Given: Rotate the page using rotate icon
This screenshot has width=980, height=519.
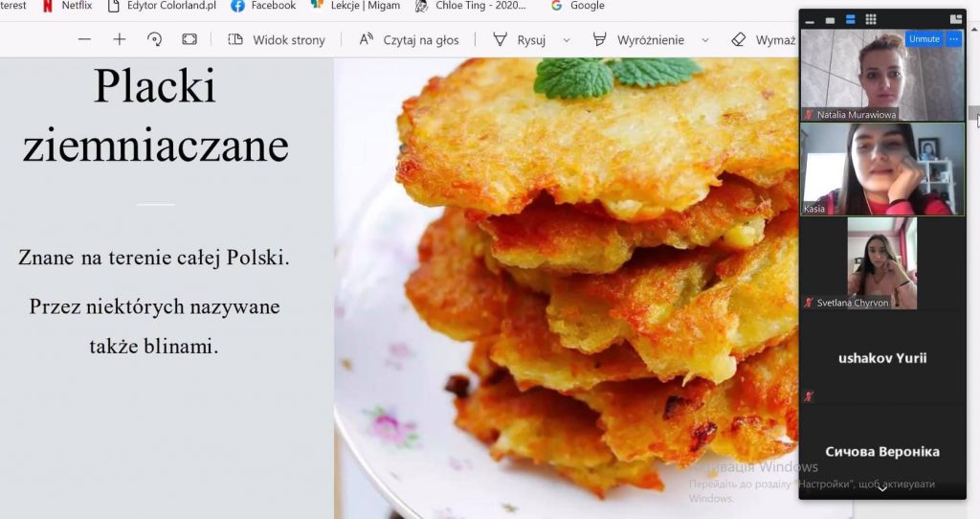Looking at the screenshot, I should 154,39.
